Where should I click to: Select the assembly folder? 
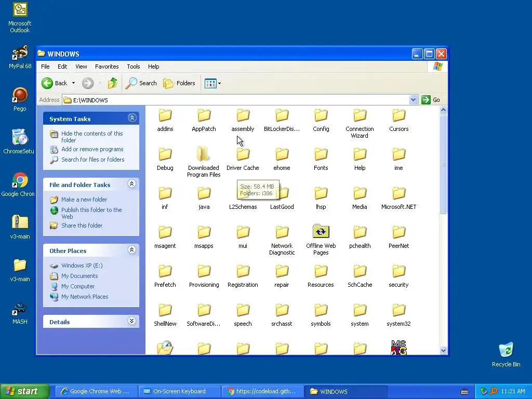[x=243, y=121]
